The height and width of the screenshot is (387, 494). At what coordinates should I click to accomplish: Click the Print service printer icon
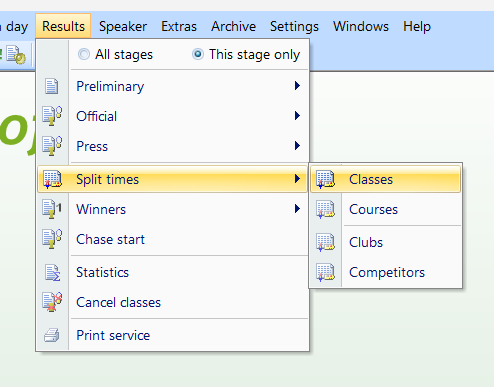[x=52, y=335]
